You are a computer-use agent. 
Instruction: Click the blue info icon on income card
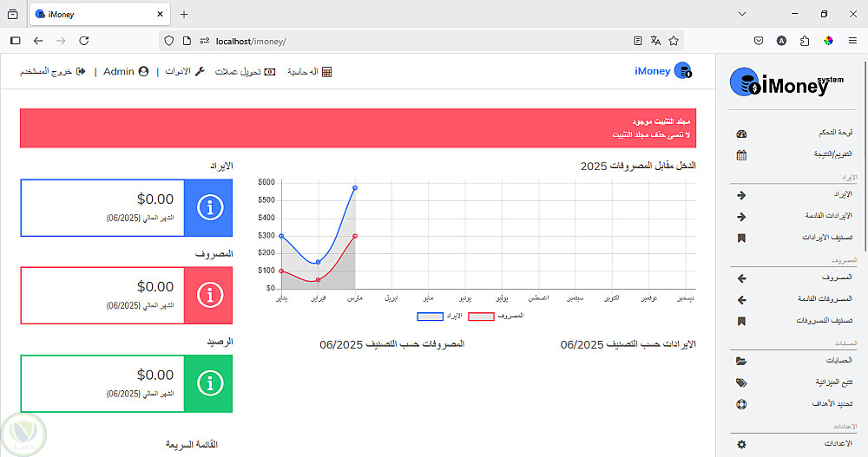[x=210, y=207]
